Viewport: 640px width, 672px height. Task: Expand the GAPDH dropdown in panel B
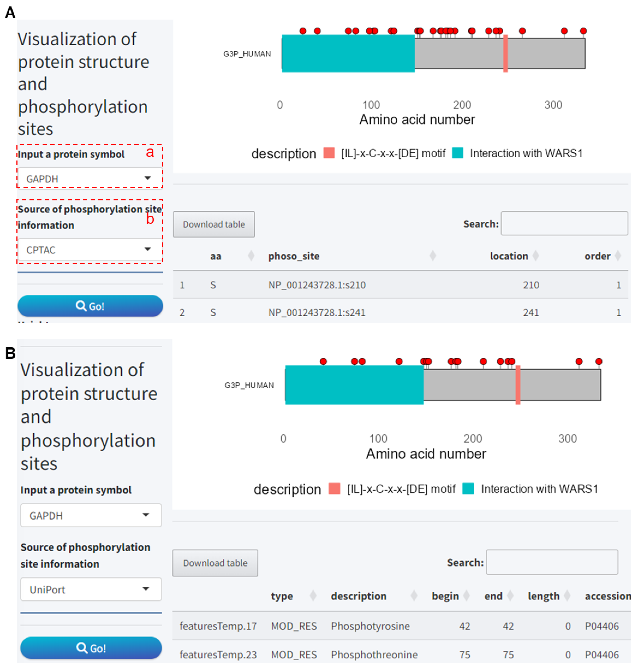[91, 515]
